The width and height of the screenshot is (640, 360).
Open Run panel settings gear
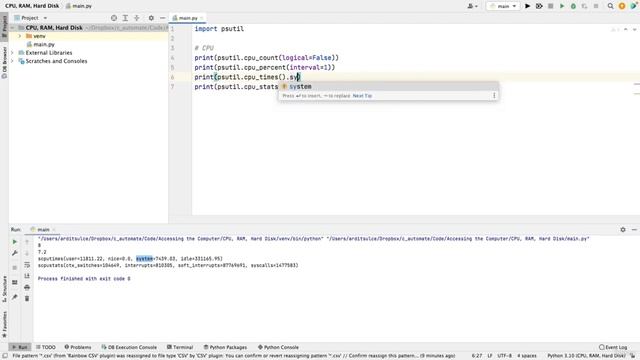623,230
